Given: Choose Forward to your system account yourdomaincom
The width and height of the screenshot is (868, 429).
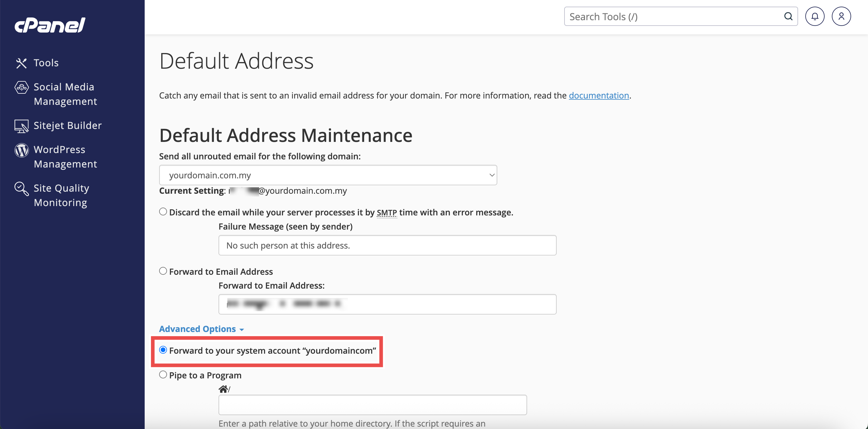Looking at the screenshot, I should (163, 350).
